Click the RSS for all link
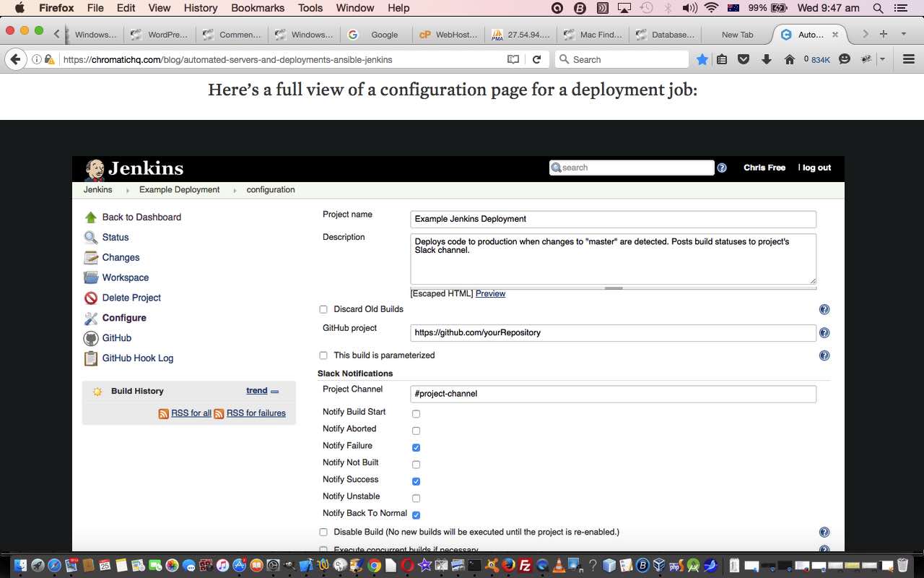This screenshot has height=578, width=924. [191, 413]
